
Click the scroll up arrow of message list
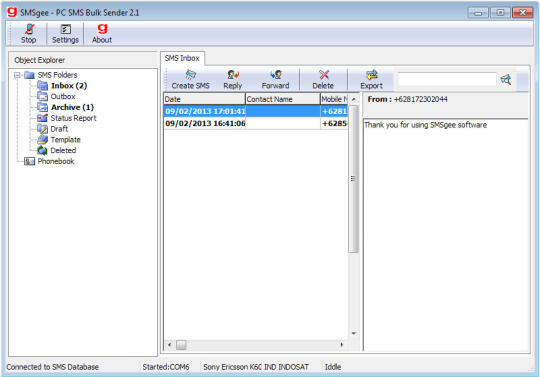point(353,99)
